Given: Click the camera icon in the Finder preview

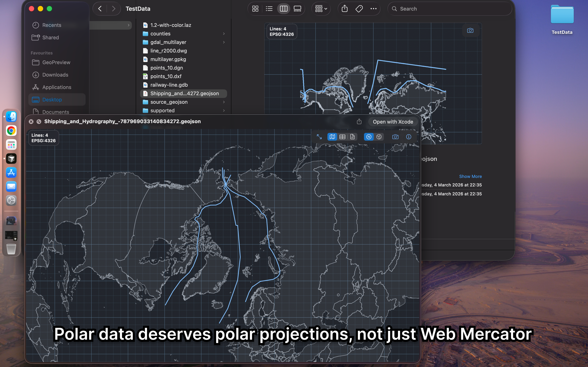Looking at the screenshot, I should click(x=470, y=31).
